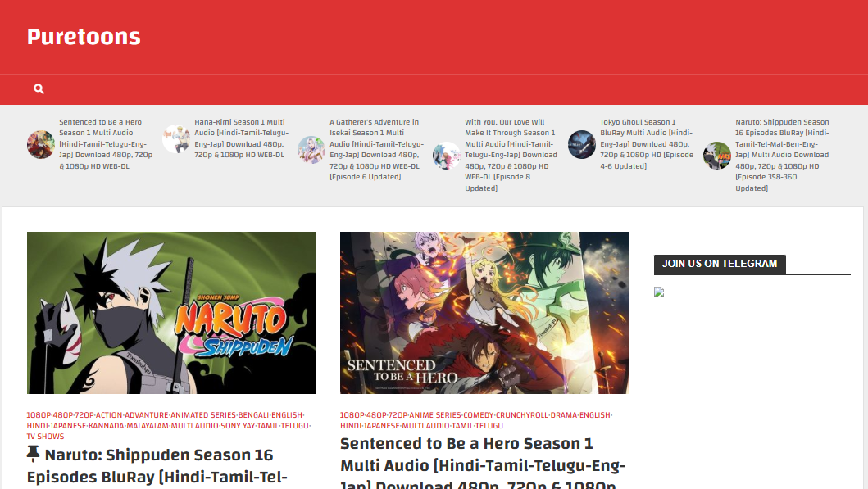Open With You, Our Love Will Make It link
The image size is (868, 489).
click(x=510, y=155)
